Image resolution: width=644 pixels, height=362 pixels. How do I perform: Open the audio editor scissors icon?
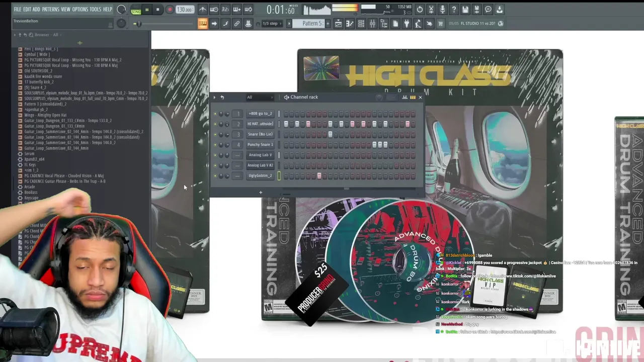click(x=431, y=10)
